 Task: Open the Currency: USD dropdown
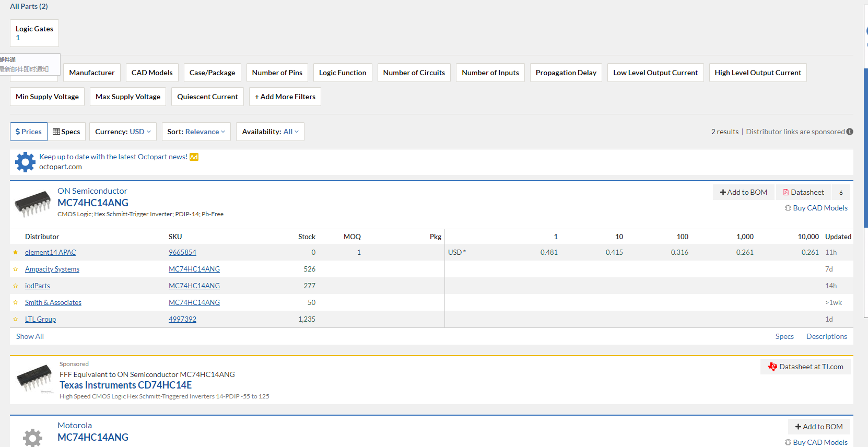tap(123, 132)
